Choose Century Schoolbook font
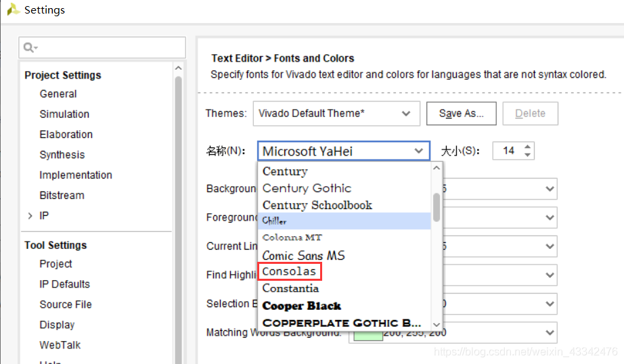The image size is (624, 364). tap(344, 205)
